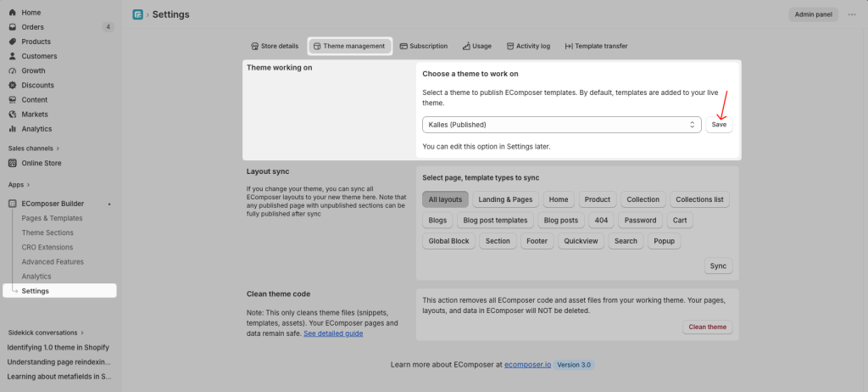Open the Template transfer tab
This screenshot has height=392, width=868.
[596, 46]
